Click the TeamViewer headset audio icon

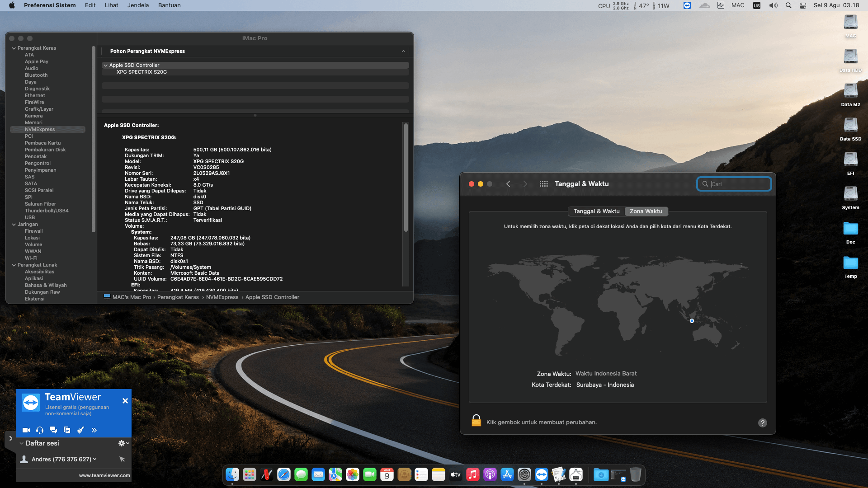(x=40, y=430)
